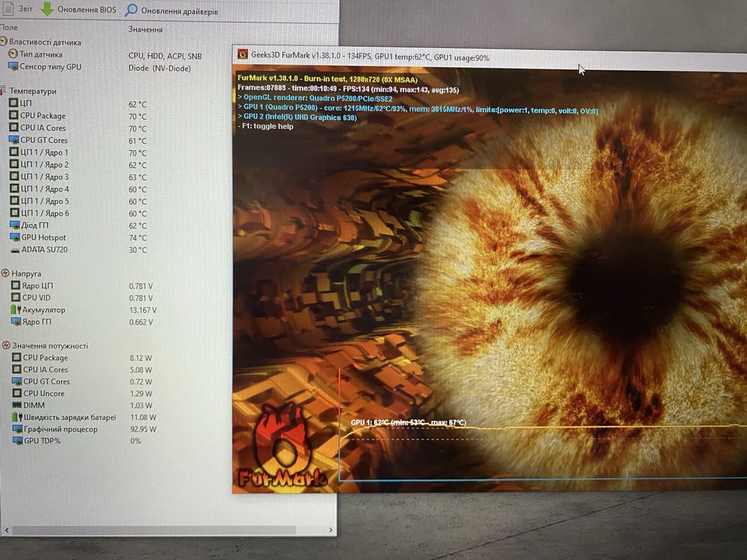Click the FurMark app icon in title bar

coord(243,54)
